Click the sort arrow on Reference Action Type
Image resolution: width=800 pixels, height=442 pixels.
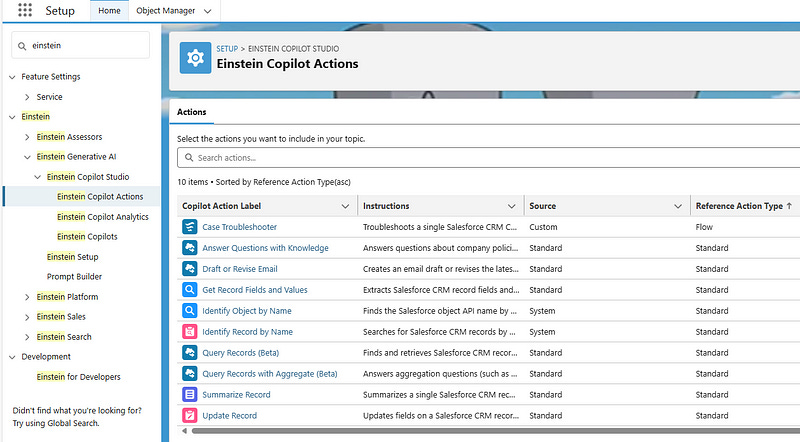[x=789, y=206]
